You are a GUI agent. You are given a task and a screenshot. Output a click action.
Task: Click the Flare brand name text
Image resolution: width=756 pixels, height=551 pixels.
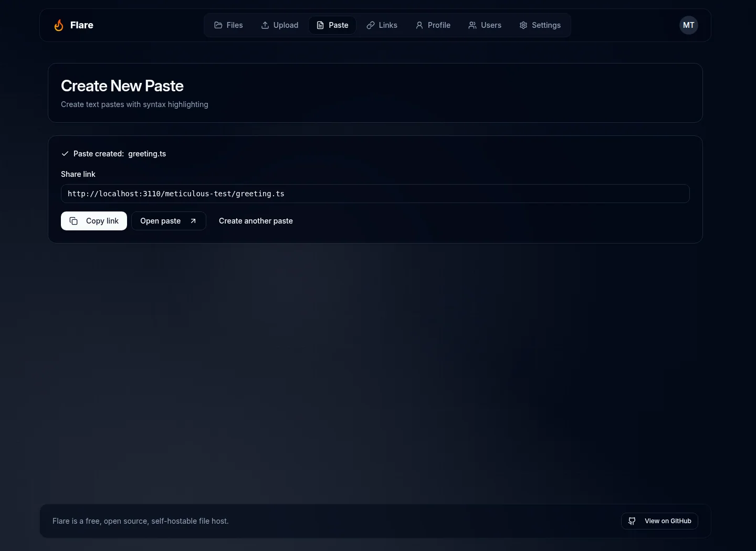(82, 25)
